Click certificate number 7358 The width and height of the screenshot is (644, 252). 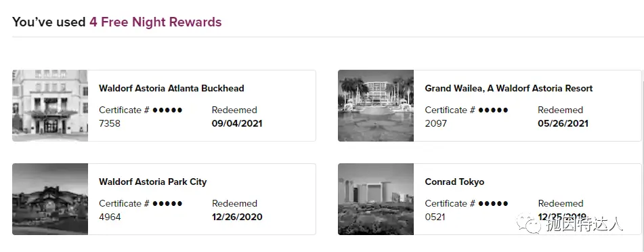(110, 123)
